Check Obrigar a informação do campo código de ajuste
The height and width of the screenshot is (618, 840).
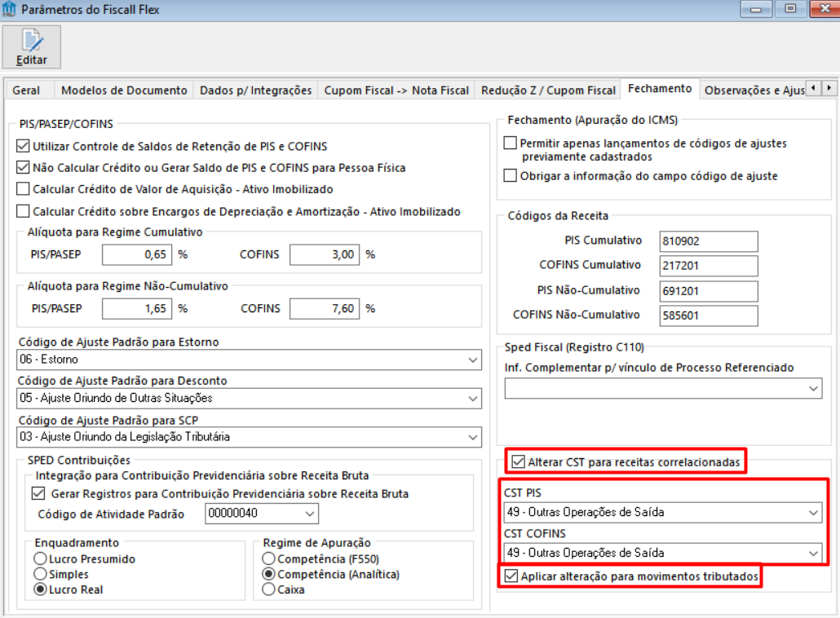point(511,175)
